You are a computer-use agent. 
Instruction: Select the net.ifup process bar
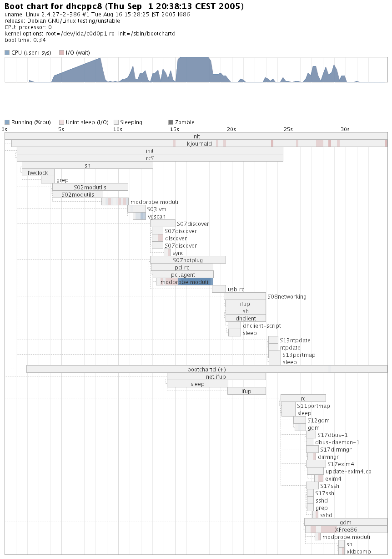click(x=216, y=376)
